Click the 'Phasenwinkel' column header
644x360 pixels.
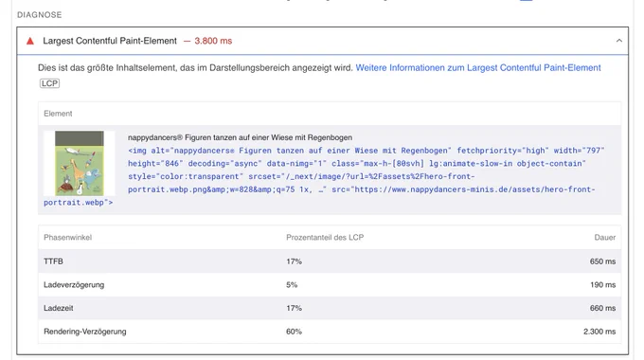point(68,237)
